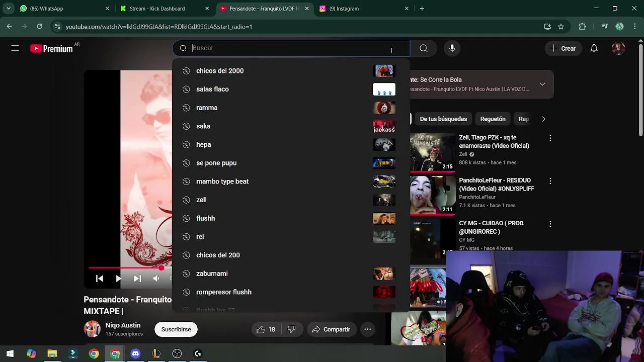644x362 pixels.
Task: Open PanchitoLeFleur RESIDUO video thumbnail
Action: (433, 195)
